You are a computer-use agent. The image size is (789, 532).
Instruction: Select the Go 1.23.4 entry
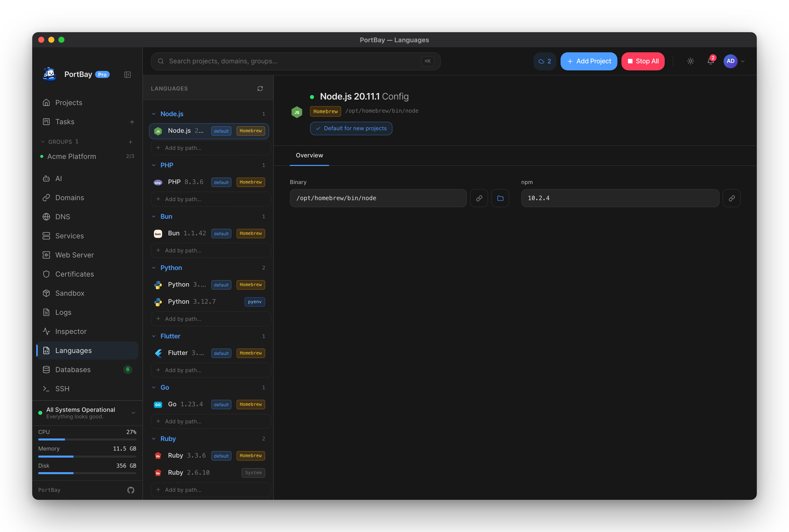pos(209,405)
